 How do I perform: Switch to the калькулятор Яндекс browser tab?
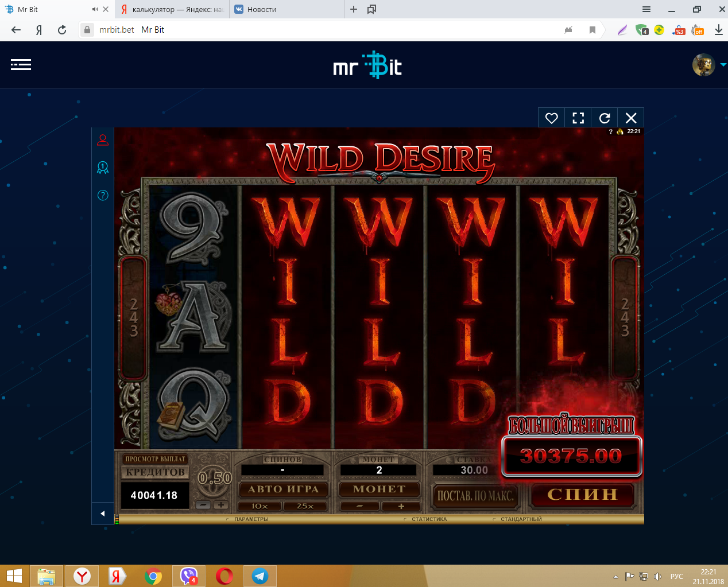pyautogui.click(x=172, y=9)
